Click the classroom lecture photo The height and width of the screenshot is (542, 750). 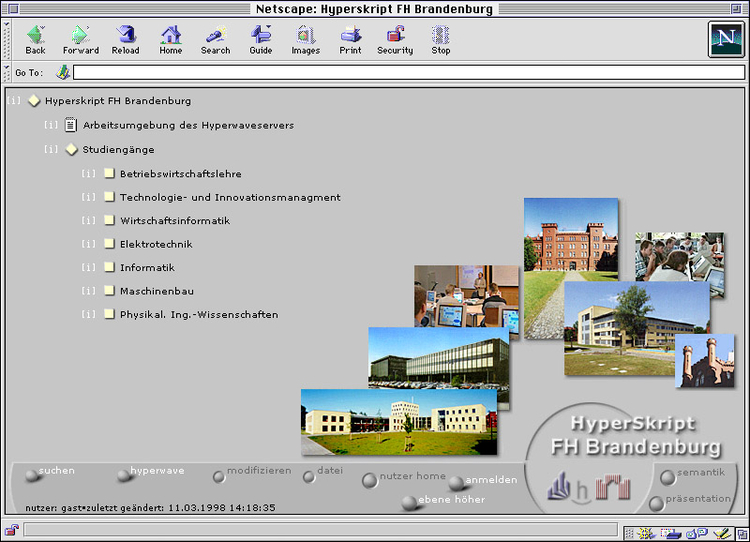click(466, 296)
